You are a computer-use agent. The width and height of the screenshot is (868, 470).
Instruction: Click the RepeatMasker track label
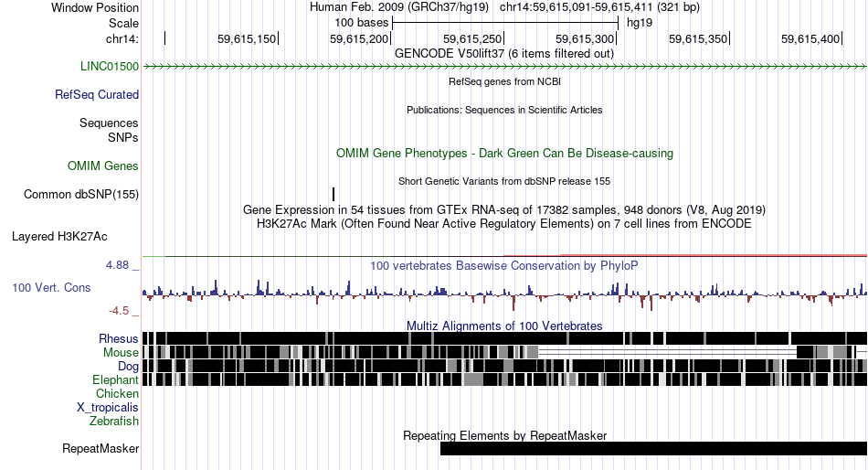tap(101, 449)
